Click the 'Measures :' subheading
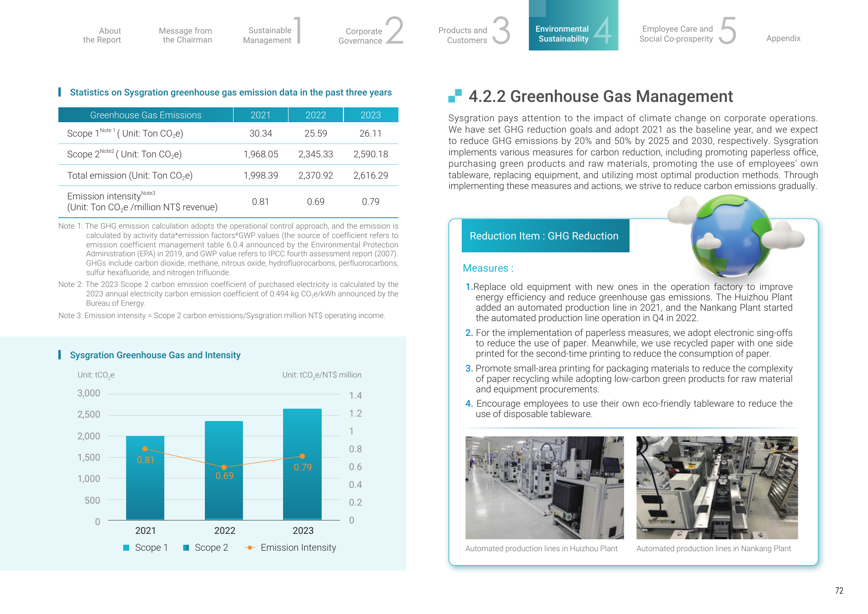Screen dimensions: 868x614 coord(488,268)
